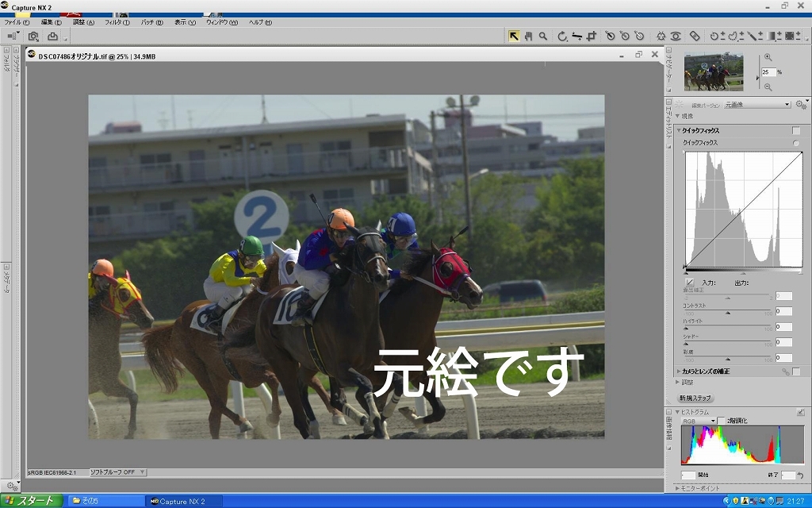Open the ウィンドウ menu
This screenshot has width=812, height=508.
point(222,22)
